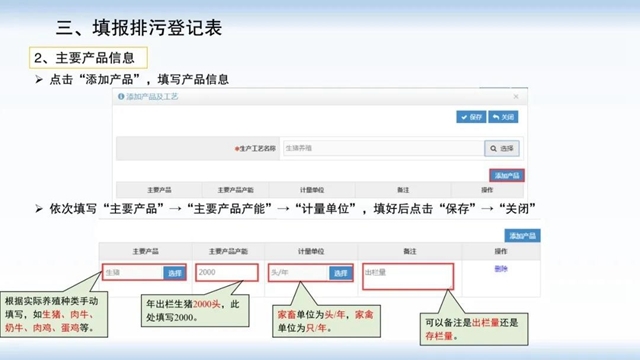Click the 生猪 main product field

pyautogui.click(x=133, y=272)
